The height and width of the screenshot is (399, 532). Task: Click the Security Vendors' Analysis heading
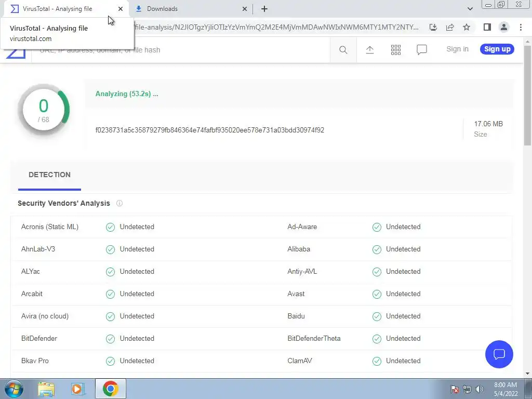[x=64, y=203]
